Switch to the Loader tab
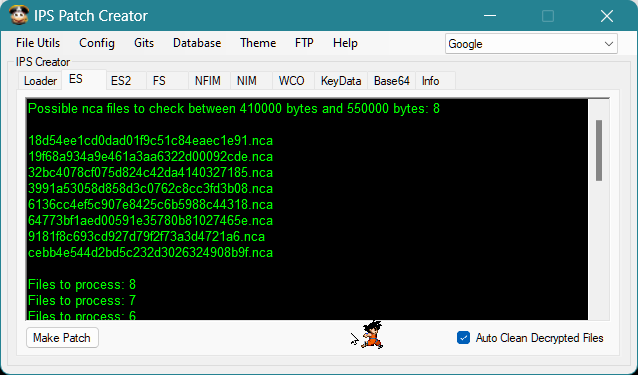 [40, 81]
